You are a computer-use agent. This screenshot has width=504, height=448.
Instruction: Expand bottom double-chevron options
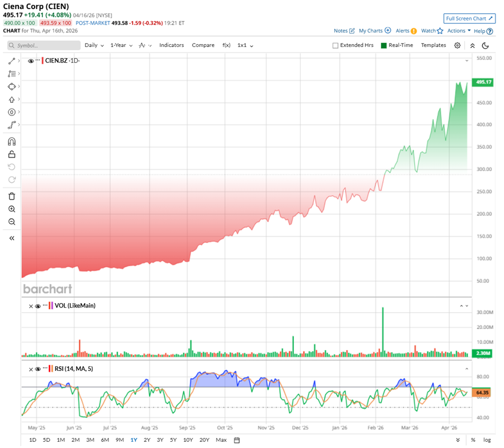pyautogui.click(x=458, y=440)
